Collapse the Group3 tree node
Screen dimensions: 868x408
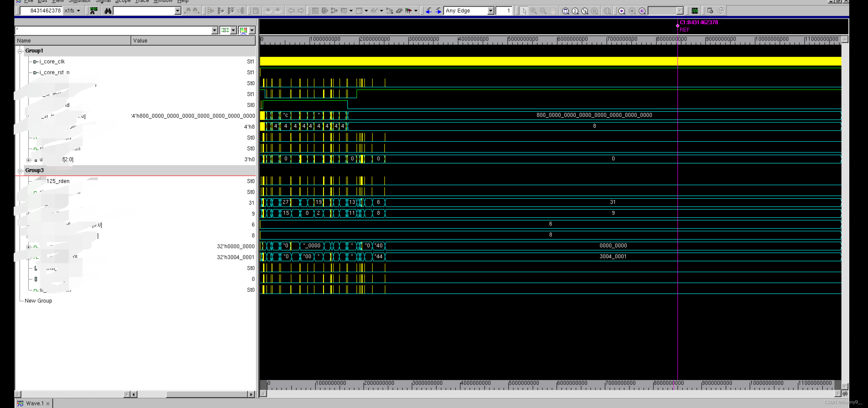click(x=20, y=171)
